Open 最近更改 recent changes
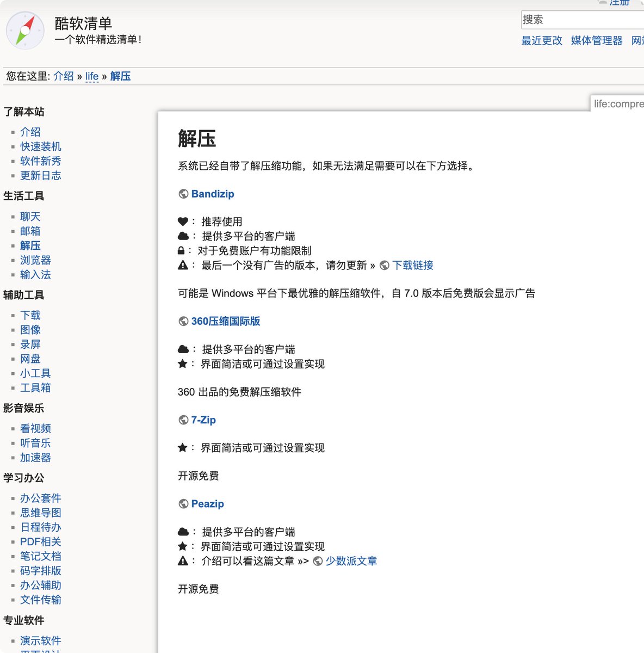This screenshot has height=653, width=644. click(x=542, y=41)
